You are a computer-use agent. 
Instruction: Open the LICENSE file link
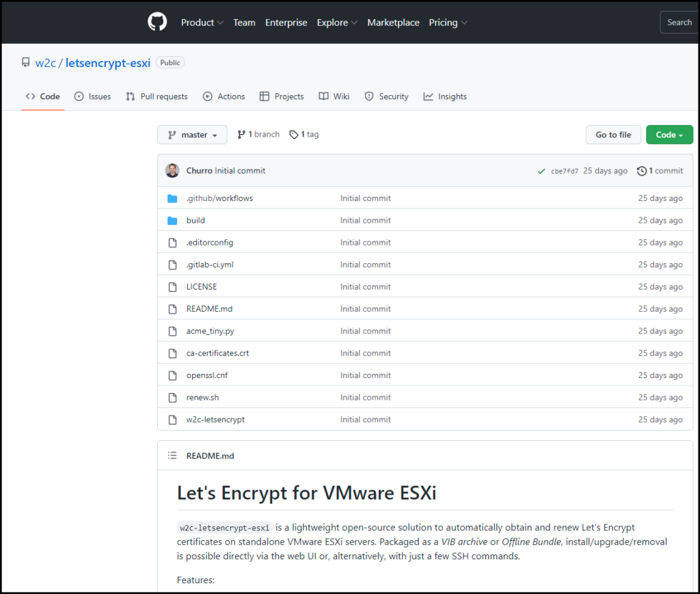pyautogui.click(x=202, y=286)
